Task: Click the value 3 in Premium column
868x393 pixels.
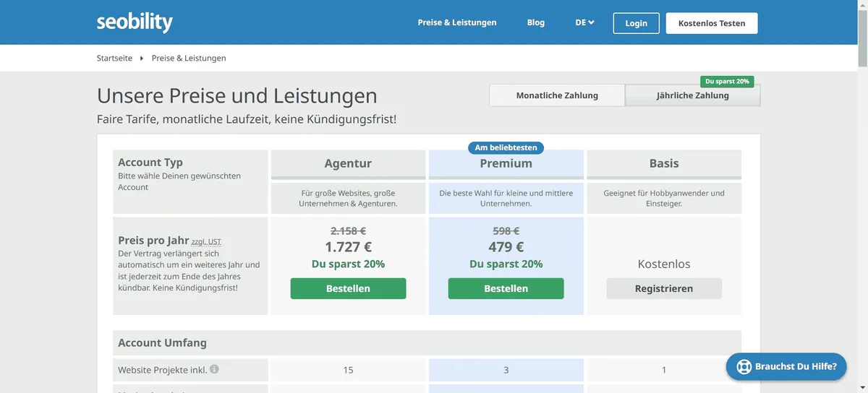Action: pos(506,370)
